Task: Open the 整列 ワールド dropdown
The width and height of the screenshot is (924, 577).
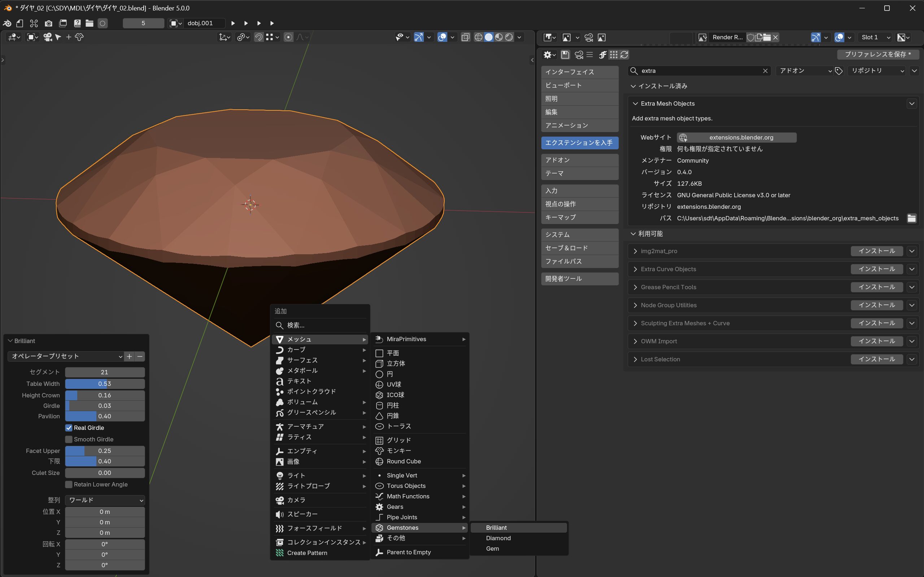Action: [x=105, y=500]
